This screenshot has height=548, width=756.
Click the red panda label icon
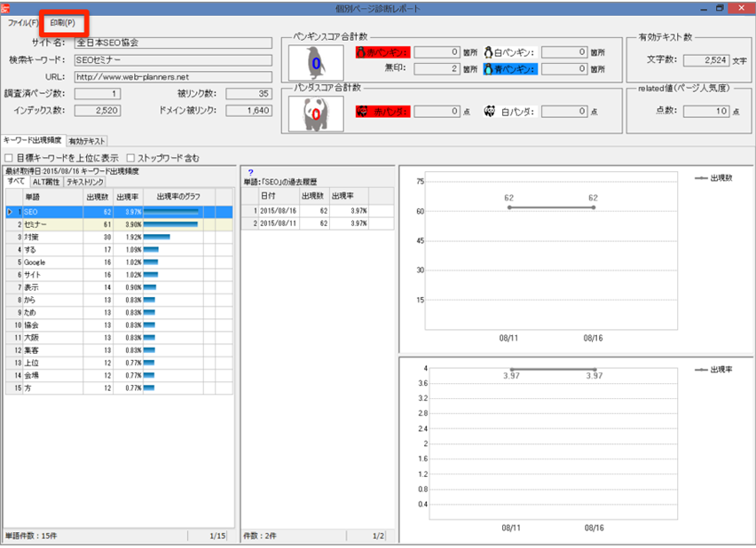361,112
